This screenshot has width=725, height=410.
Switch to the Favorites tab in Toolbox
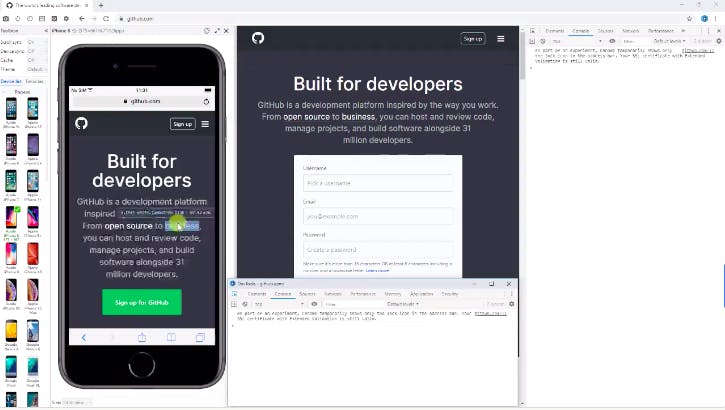point(34,81)
